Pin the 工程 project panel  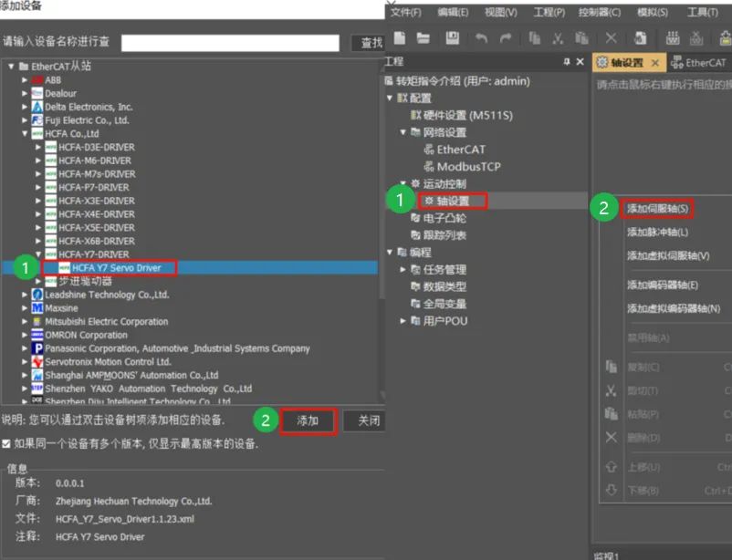click(x=567, y=62)
